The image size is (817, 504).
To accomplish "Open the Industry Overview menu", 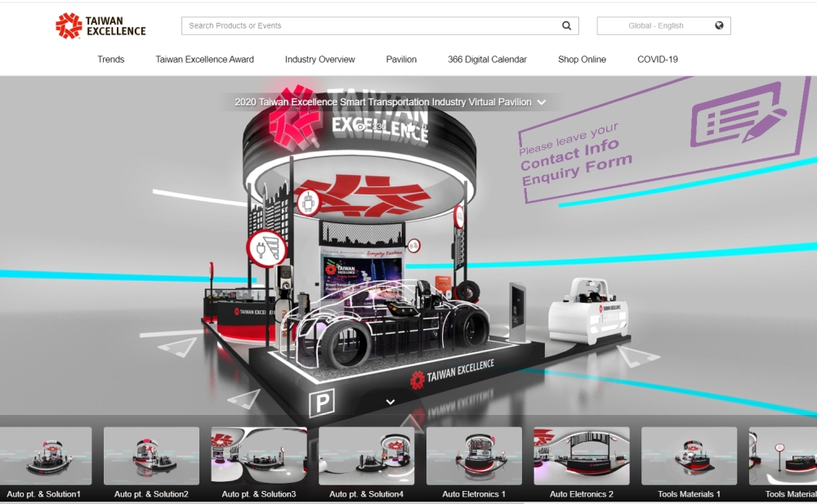I will 319,60.
